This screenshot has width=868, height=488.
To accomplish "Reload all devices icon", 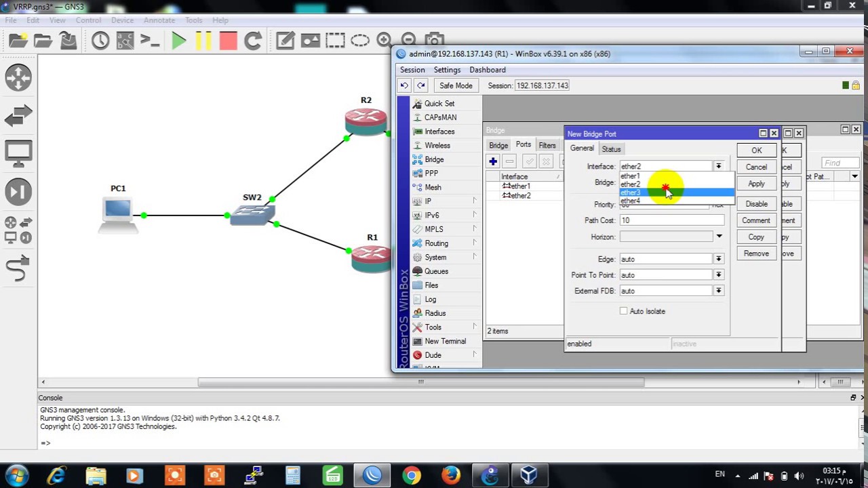I will click(253, 41).
